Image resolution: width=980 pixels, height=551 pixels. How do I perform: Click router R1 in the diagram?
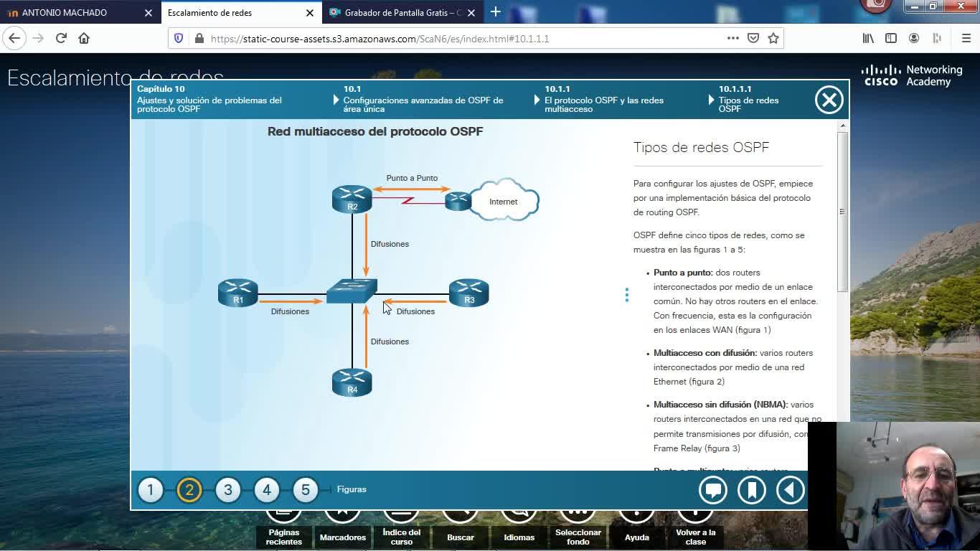(x=238, y=293)
